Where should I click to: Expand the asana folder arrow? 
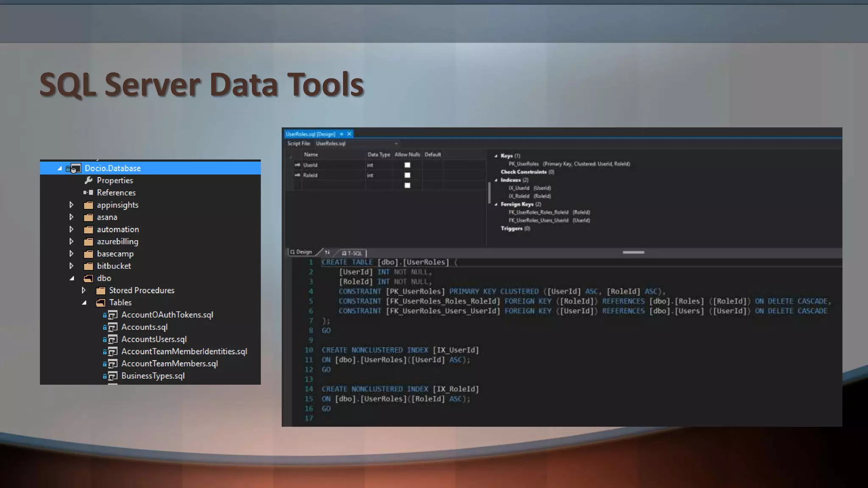[x=71, y=217]
